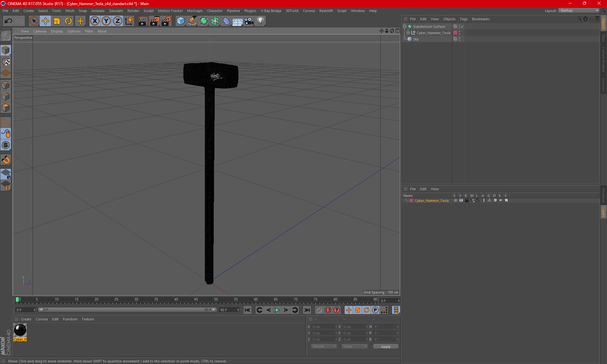This screenshot has height=364, width=607.
Task: Enable the Axis mode icon
Action: click(6, 122)
